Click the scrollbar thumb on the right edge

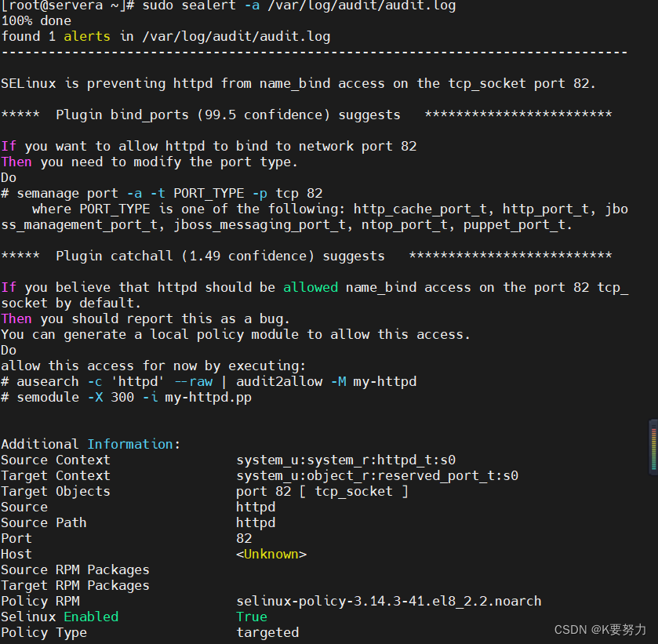point(653,447)
